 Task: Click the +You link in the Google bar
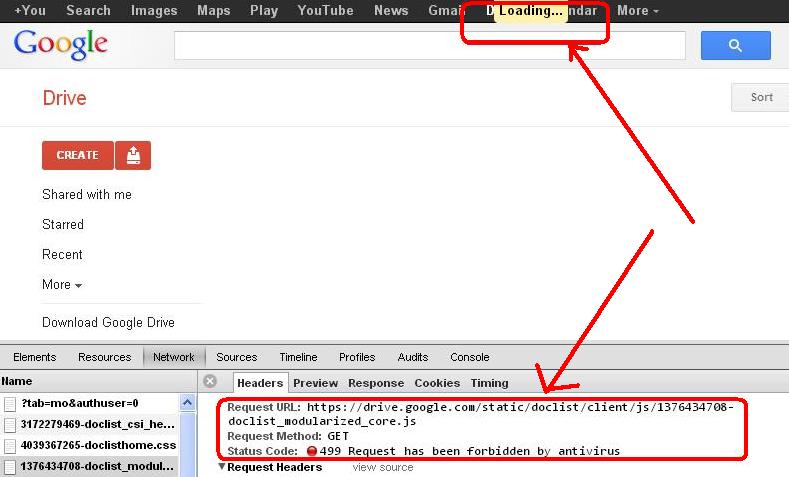[x=30, y=11]
